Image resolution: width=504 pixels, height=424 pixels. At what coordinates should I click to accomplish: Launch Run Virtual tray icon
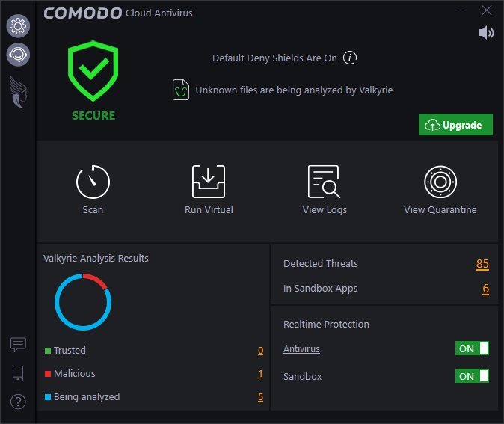coord(209,182)
